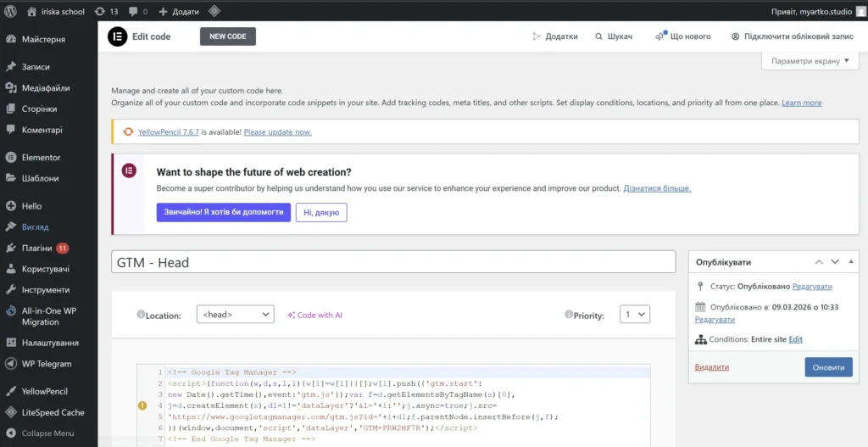Open the Priority dropdown
The width and height of the screenshot is (868, 447).
(634, 315)
